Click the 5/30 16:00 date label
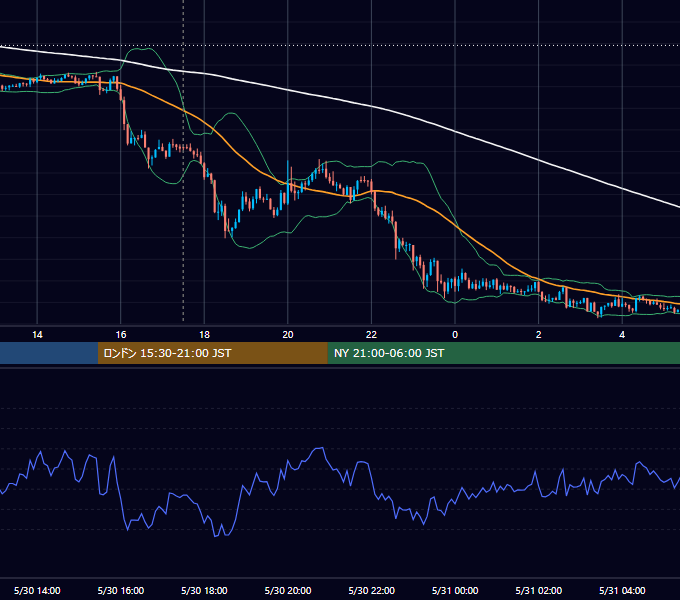This screenshot has width=680, height=600. pos(121,590)
